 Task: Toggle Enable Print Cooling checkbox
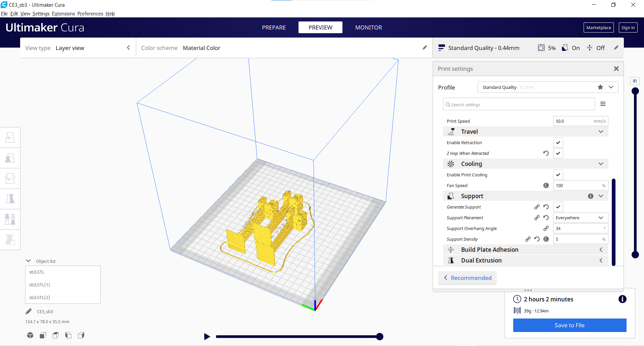[x=558, y=175]
